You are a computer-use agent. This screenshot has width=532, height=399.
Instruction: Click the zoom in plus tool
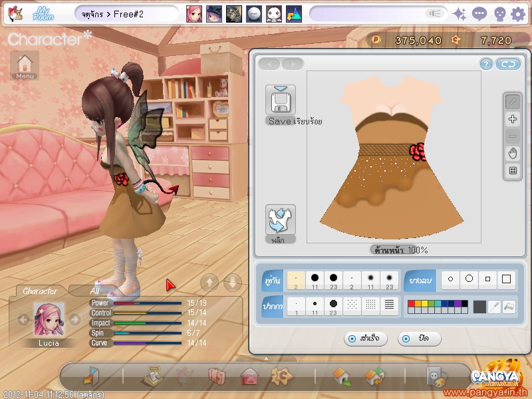coord(512,119)
